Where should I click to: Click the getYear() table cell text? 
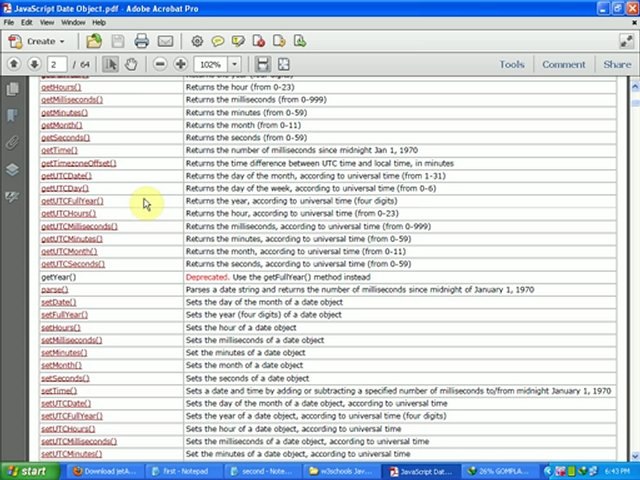[x=58, y=277]
